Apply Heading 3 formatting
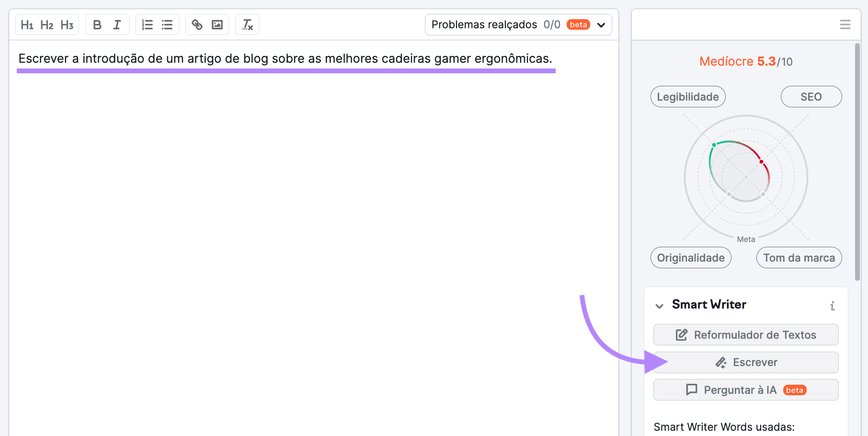Viewport: 868px width, 436px height. 67,25
